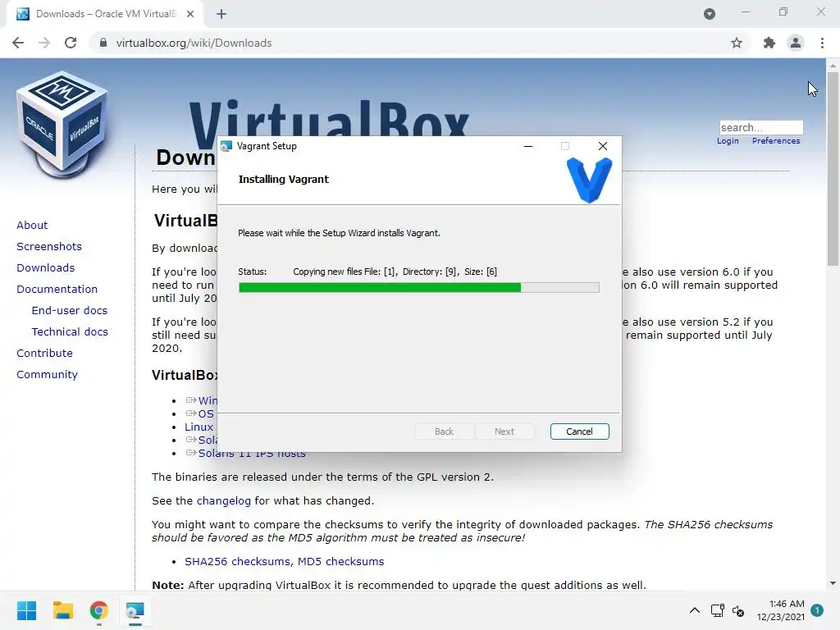Show hidden system tray icons

click(694, 610)
